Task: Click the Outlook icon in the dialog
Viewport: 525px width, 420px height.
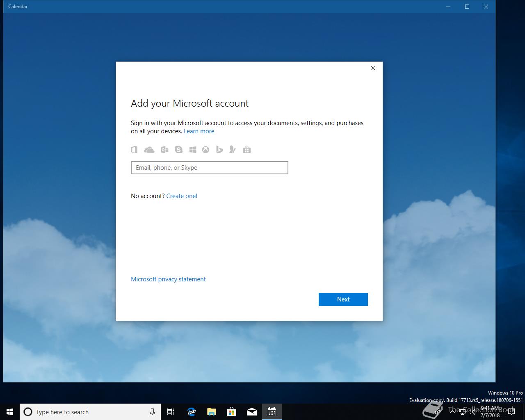Action: (x=164, y=150)
